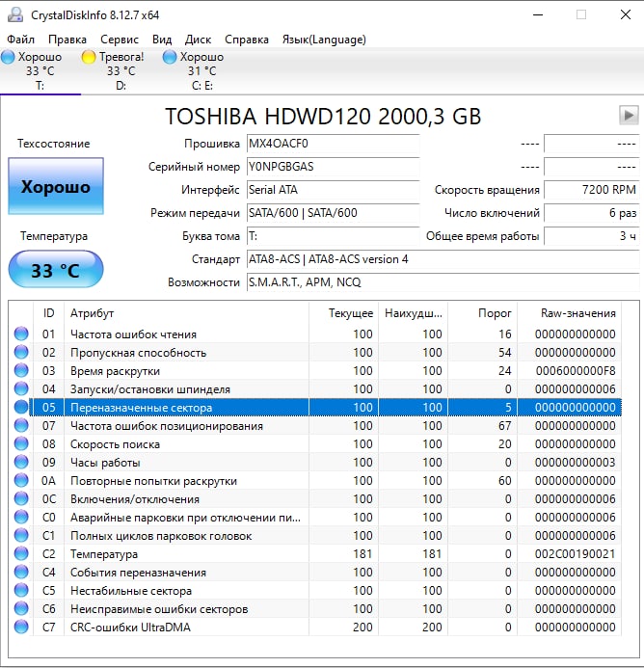Screen dimensions: 644x668
Task: Open the Диск menu
Action: 199,40
